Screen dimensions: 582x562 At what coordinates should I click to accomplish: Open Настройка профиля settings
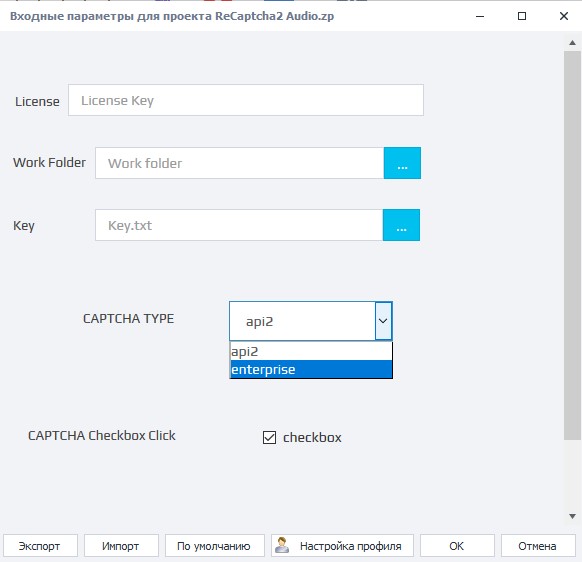click(342, 546)
